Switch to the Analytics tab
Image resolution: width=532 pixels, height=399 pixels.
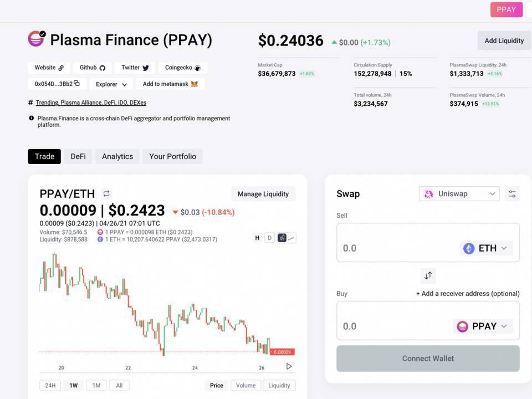[x=117, y=156]
